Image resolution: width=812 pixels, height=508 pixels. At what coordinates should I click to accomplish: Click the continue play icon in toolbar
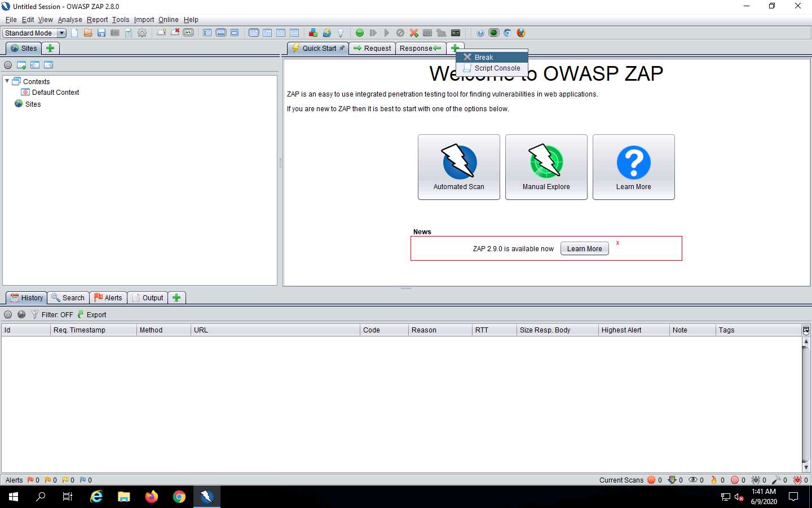(387, 33)
